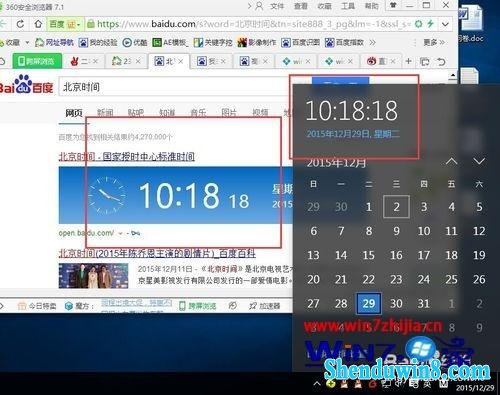The image size is (500, 395).
Task: Click the green circular icon in address bar
Action: point(419,24)
